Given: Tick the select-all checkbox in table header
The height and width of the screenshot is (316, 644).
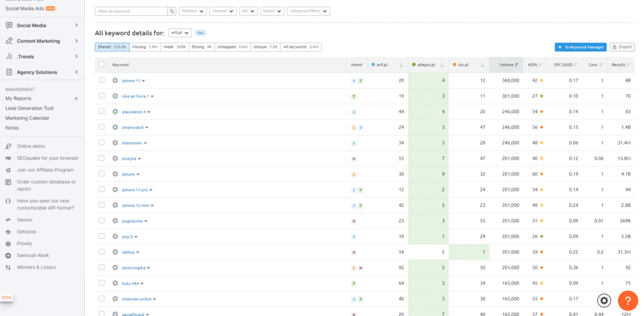Looking at the screenshot, I should [101, 64].
